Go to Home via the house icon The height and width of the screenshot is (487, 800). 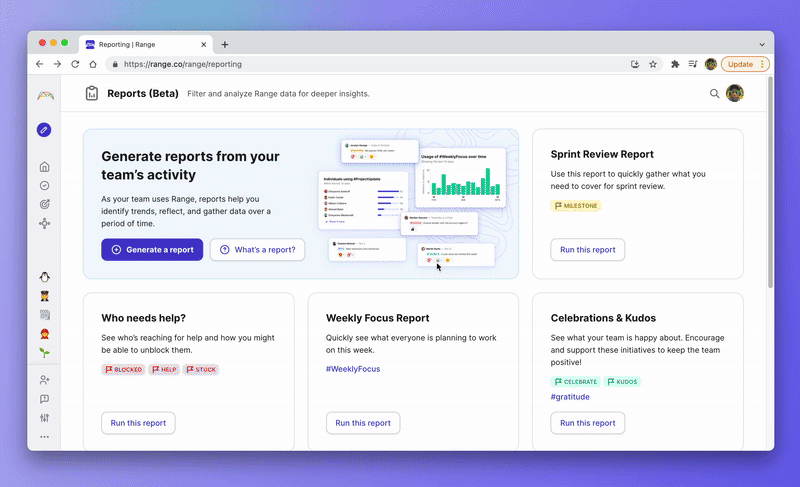[x=44, y=167]
